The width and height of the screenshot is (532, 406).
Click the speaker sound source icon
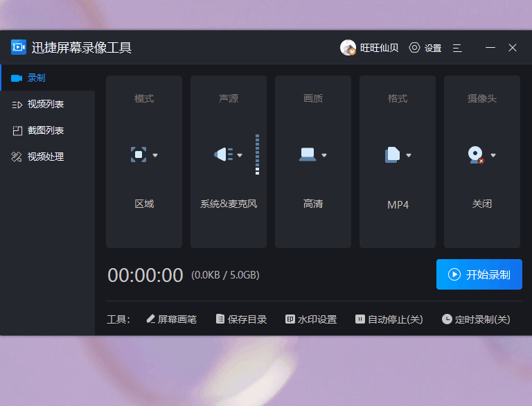click(x=224, y=155)
